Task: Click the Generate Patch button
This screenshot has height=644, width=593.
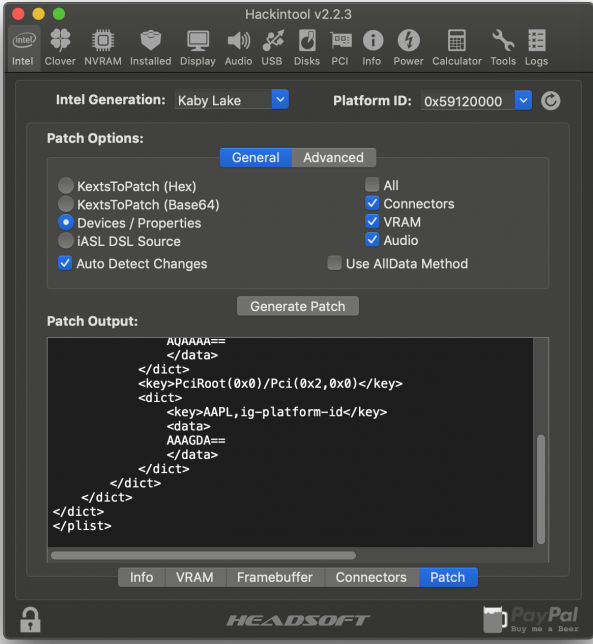Action: (x=298, y=306)
